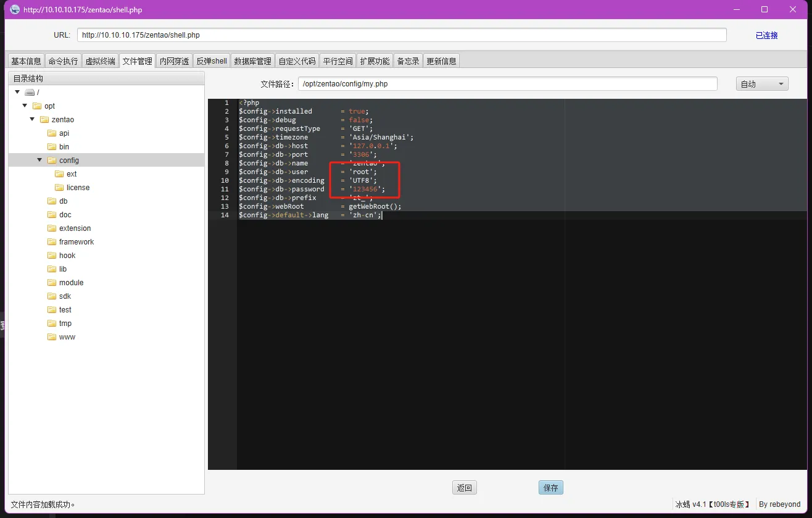Click the 目录结构 panel header
Viewport: 812px width, 518px height.
(106, 78)
